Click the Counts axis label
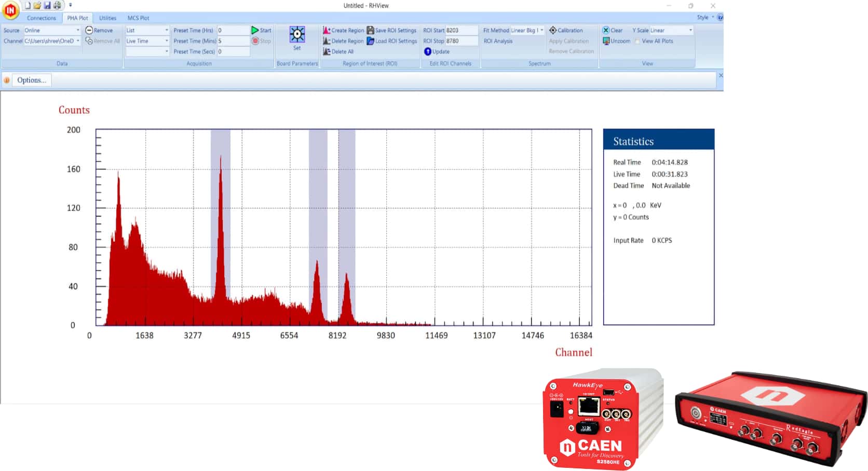Image resolution: width=868 pixels, height=471 pixels. click(x=74, y=110)
